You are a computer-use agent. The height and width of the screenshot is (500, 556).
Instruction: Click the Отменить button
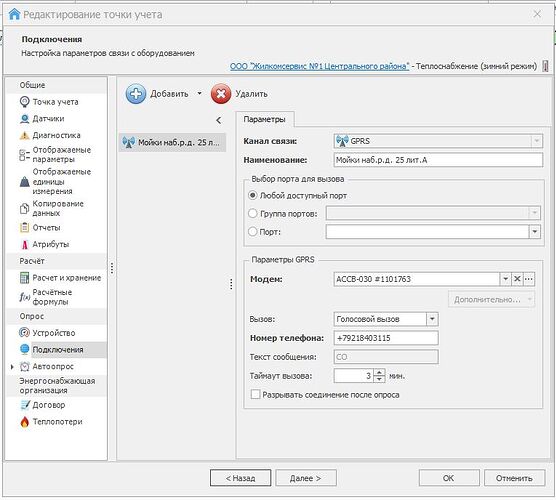tap(514, 478)
